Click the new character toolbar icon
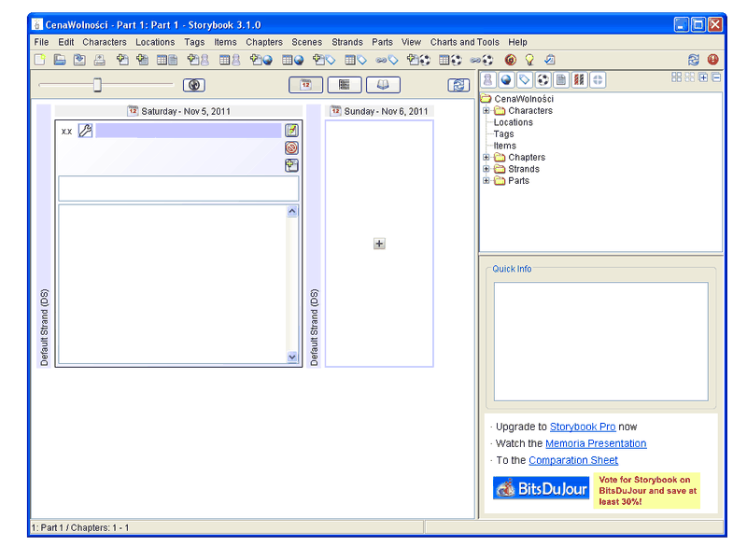The image size is (747, 560). point(198,60)
